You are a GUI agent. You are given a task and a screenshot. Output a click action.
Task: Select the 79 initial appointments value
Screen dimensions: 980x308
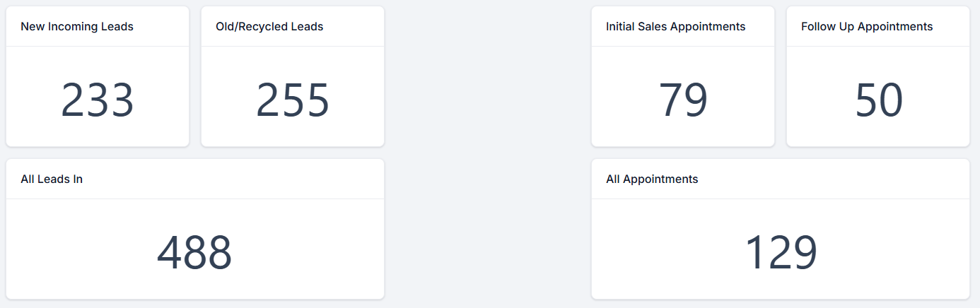click(x=683, y=100)
